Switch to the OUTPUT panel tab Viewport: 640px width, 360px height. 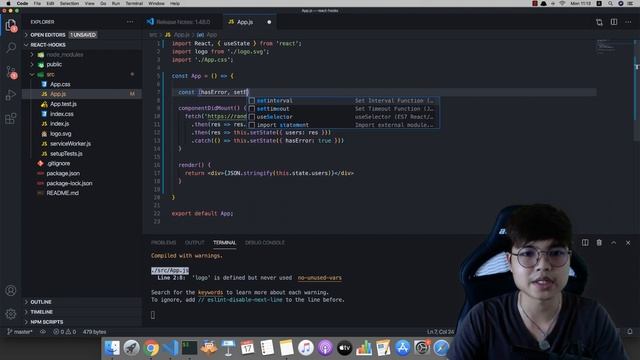tap(195, 242)
